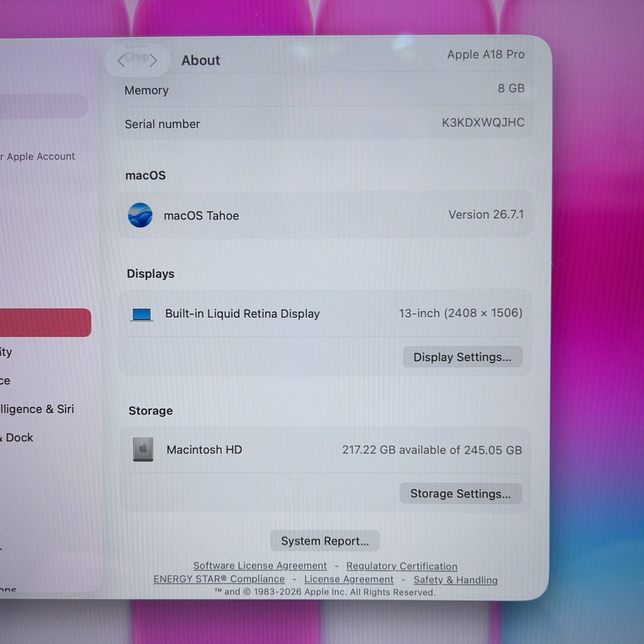The image size is (644, 644).
Task: Click Built-in Liquid Retina Display label
Action: pos(243,314)
